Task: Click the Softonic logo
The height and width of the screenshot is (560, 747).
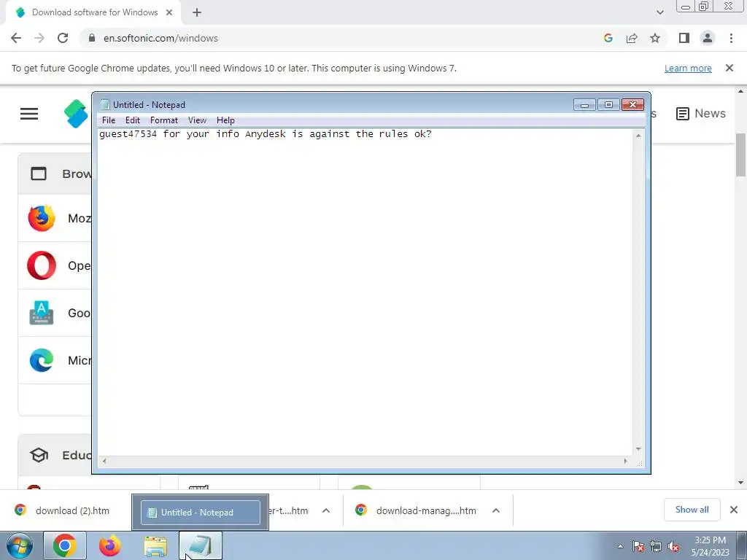Action: [x=76, y=113]
